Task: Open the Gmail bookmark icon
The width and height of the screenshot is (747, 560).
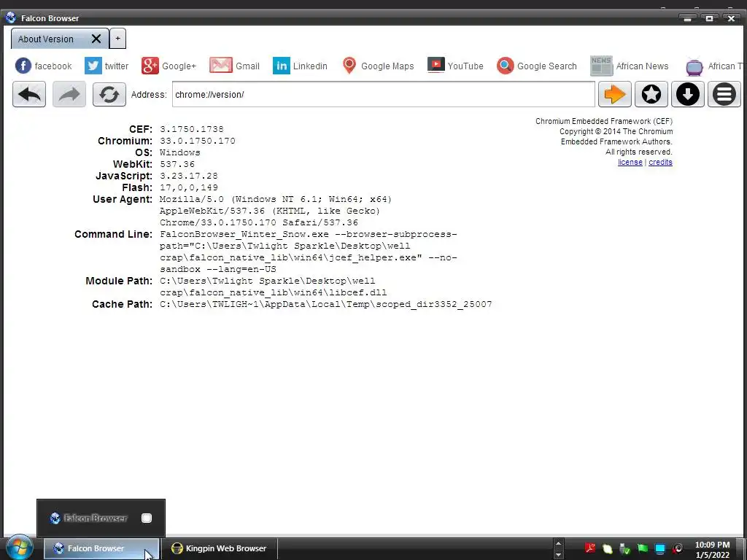Action: pos(221,66)
